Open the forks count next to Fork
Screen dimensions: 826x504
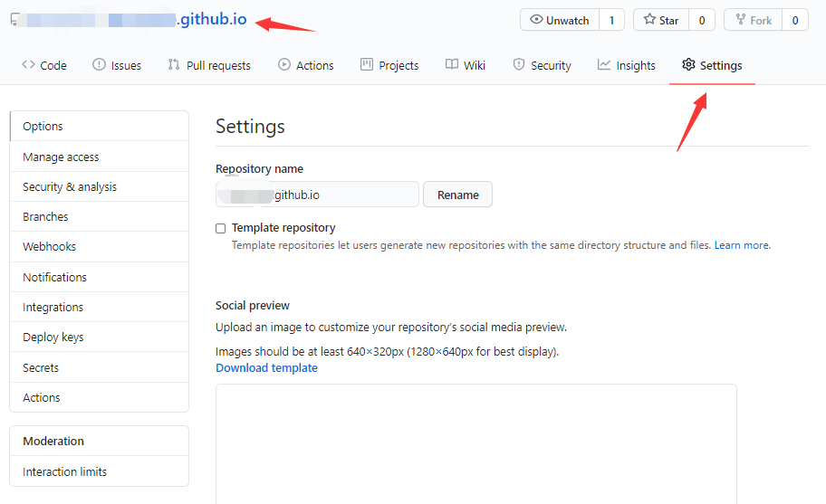click(795, 20)
